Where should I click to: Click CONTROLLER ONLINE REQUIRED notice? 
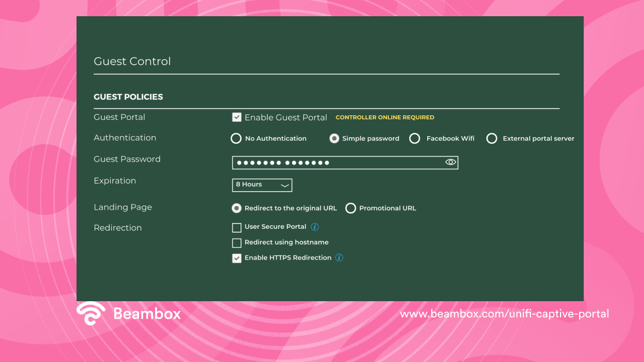(385, 118)
